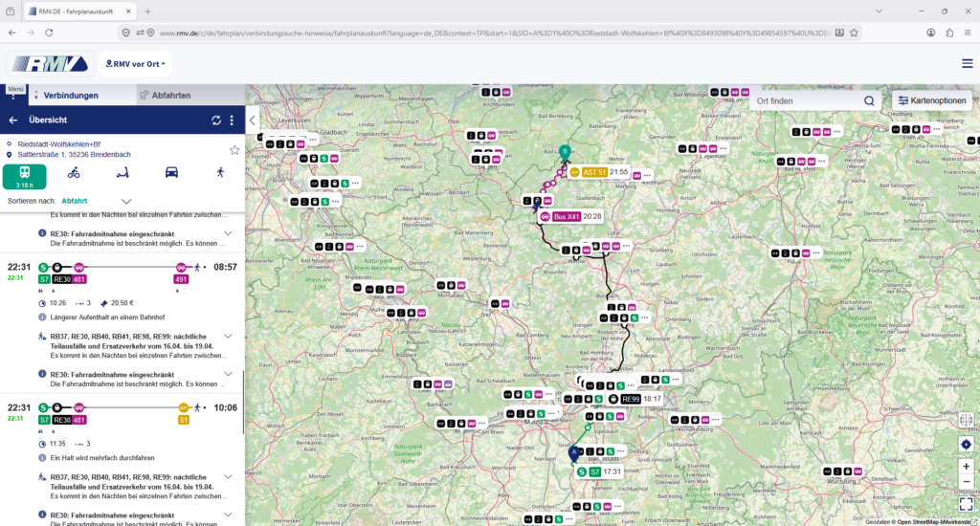
Task: Expand first RE30 Fahrradmitnahme notice
Action: (228, 233)
